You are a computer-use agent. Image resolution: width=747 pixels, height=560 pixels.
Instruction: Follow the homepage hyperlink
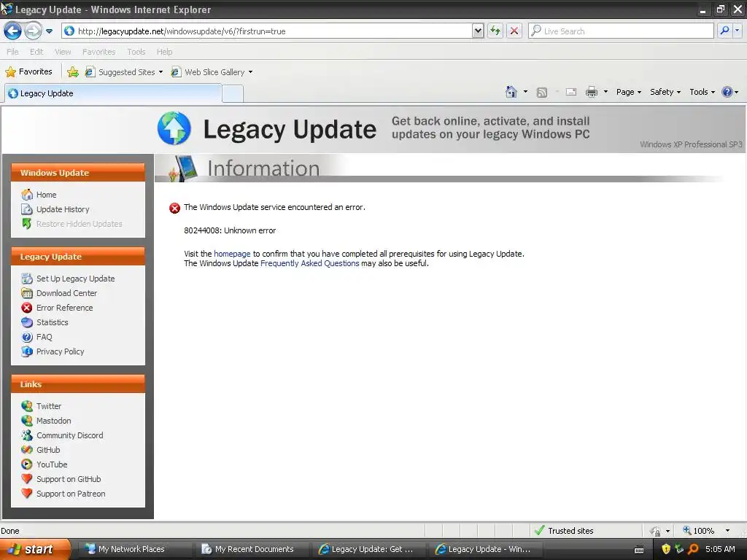[x=232, y=254]
